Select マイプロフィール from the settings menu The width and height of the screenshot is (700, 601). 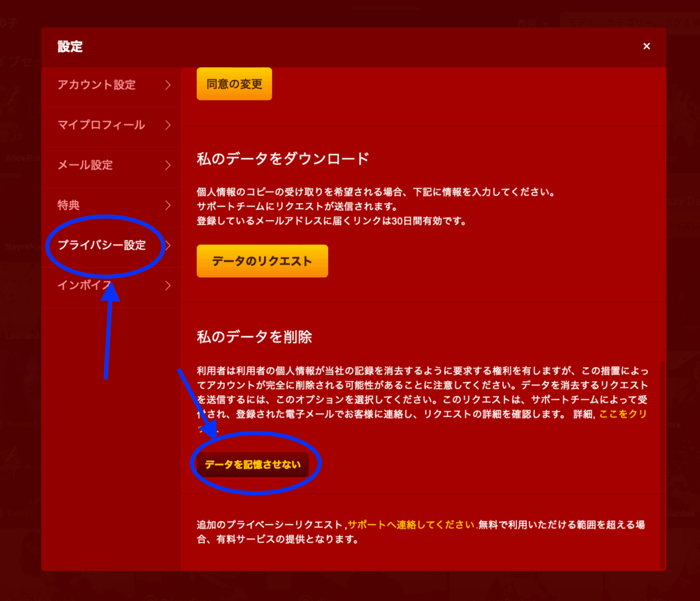pyautogui.click(x=100, y=125)
